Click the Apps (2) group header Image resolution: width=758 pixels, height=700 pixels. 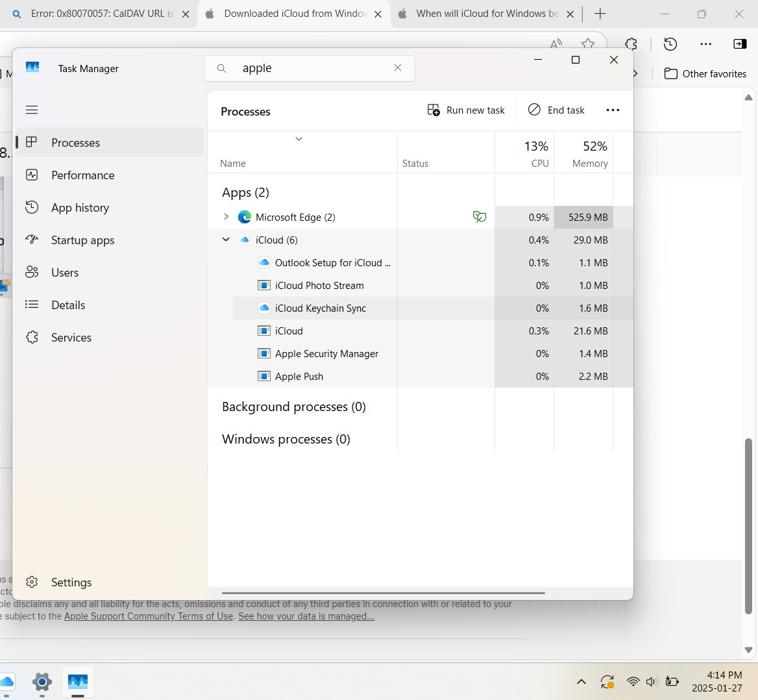pyautogui.click(x=245, y=193)
